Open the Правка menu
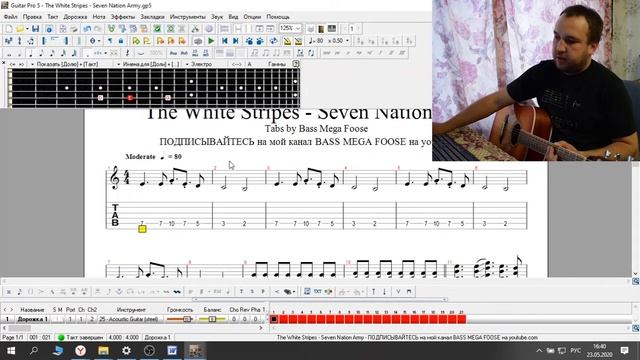The height and width of the screenshot is (360, 640). [x=32, y=17]
